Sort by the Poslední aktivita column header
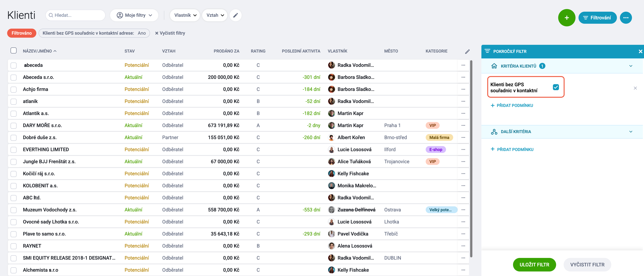 click(x=301, y=51)
